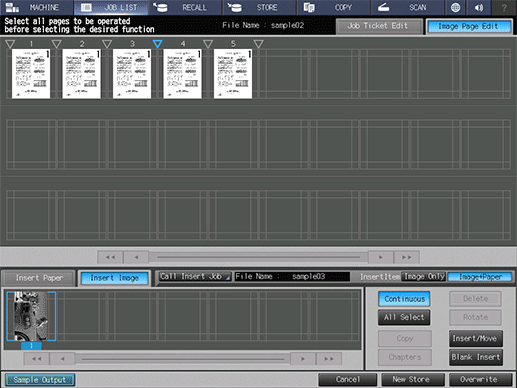Click the speaker volume icon
Screen dimensions: 517x388
[479, 7]
